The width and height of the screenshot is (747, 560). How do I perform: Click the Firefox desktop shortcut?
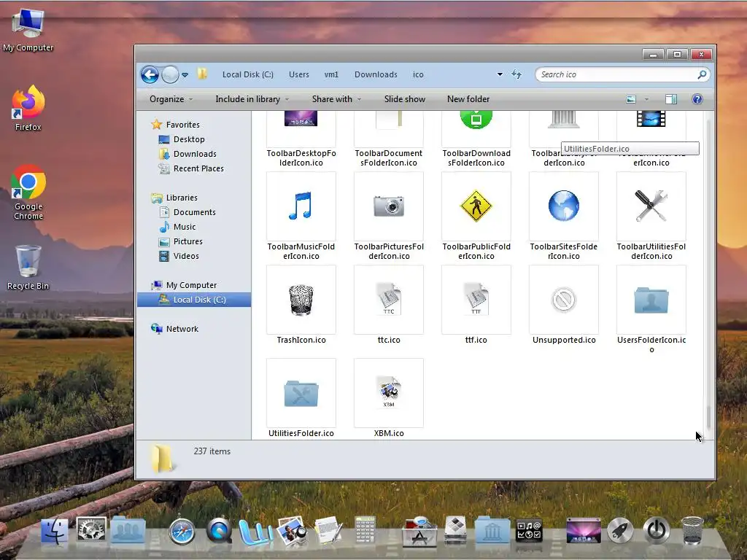pyautogui.click(x=28, y=108)
